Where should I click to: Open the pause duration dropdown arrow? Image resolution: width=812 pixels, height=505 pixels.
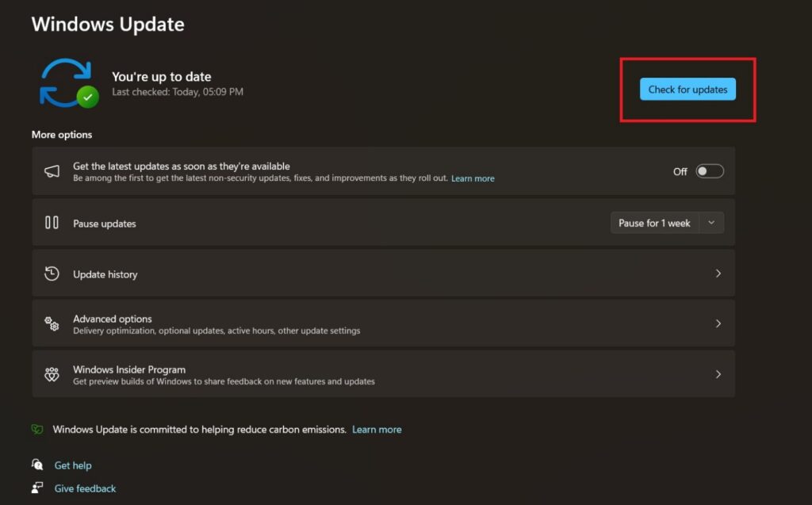click(x=711, y=223)
